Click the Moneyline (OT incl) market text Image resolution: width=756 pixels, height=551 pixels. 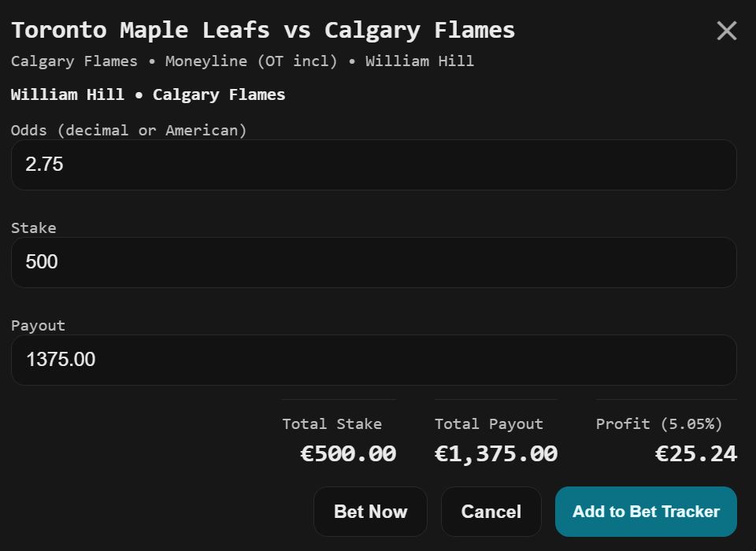point(251,61)
